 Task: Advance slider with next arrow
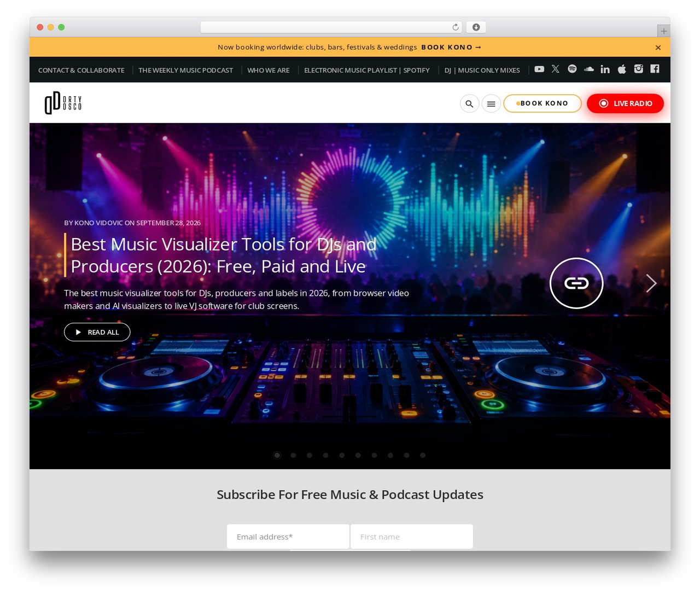point(651,283)
